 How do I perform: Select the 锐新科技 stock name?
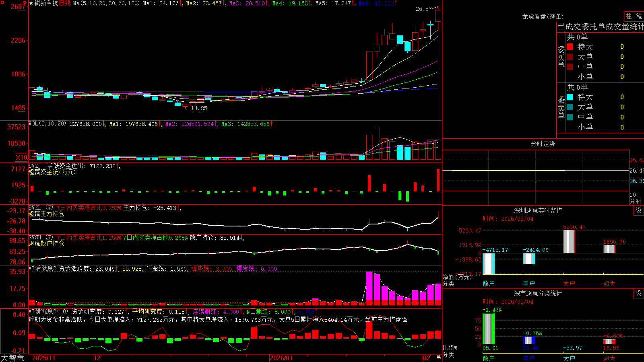(x=46, y=3)
